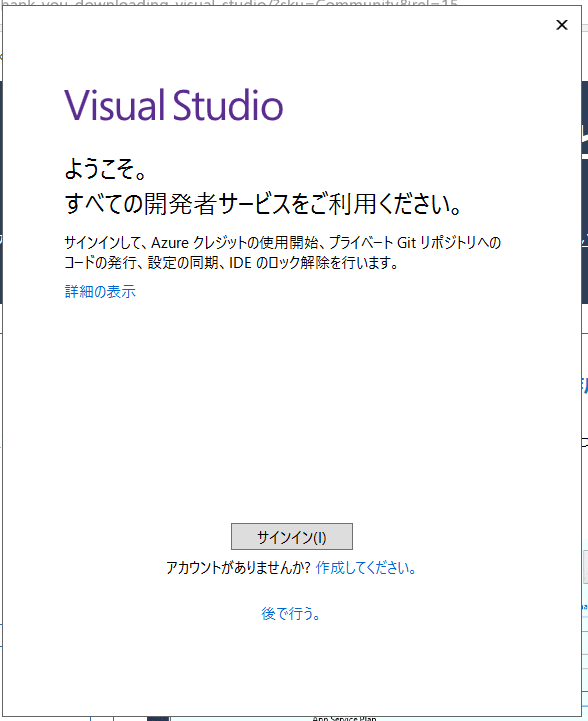
Task: Choose the 後で行う do-it-later link
Action: pos(291,613)
